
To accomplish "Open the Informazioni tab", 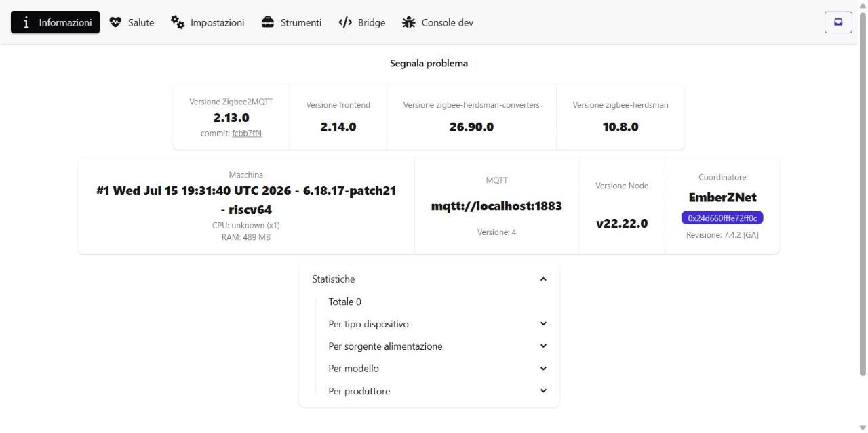I will point(56,22).
